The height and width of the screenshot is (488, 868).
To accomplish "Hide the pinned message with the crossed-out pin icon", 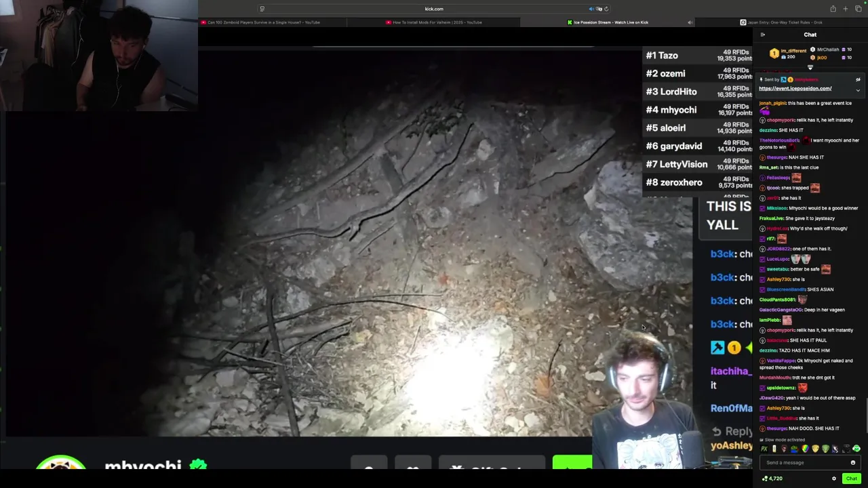I will tap(858, 80).
